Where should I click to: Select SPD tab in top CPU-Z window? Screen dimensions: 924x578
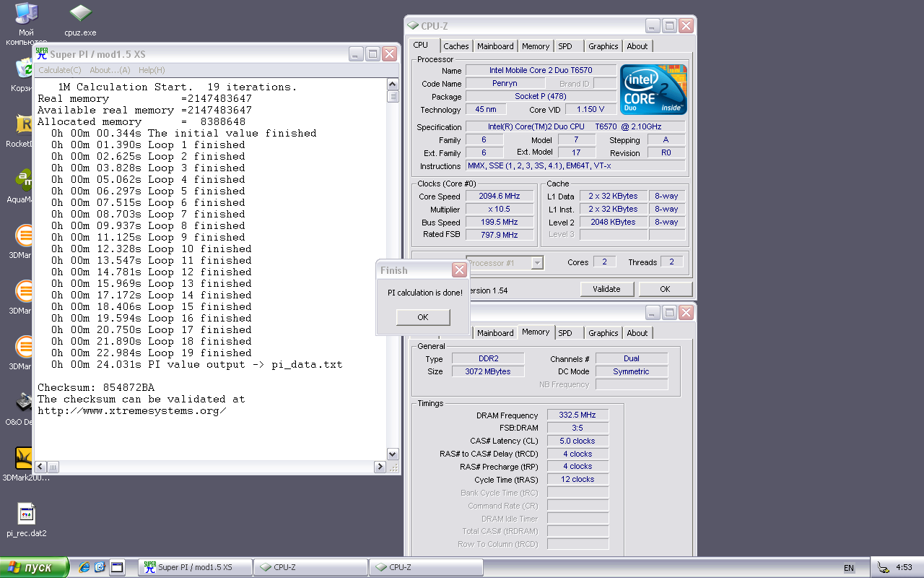565,46
